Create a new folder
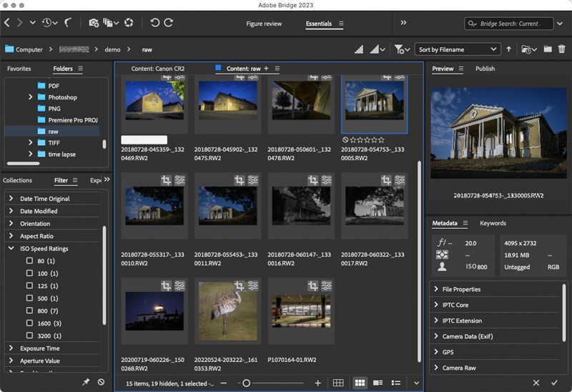This screenshot has width=572, height=392. pos(548,49)
